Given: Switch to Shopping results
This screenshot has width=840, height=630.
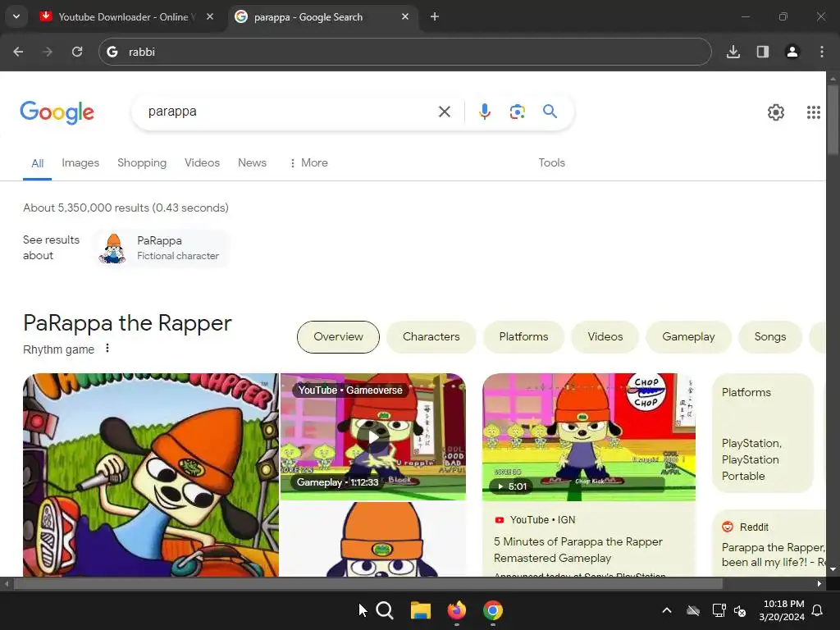Looking at the screenshot, I should [142, 163].
